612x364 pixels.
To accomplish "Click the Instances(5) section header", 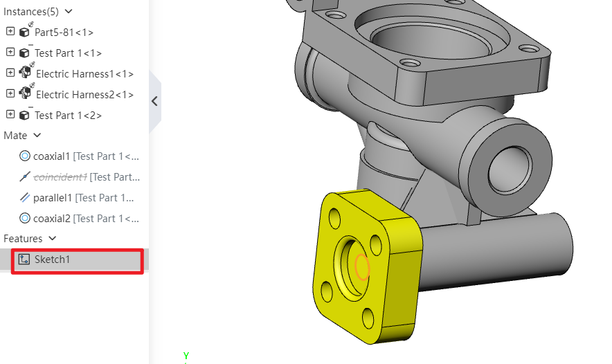I will click(x=31, y=12).
